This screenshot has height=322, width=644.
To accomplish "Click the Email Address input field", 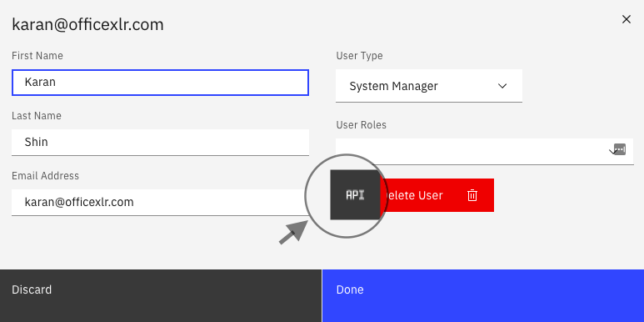I will pos(160,203).
